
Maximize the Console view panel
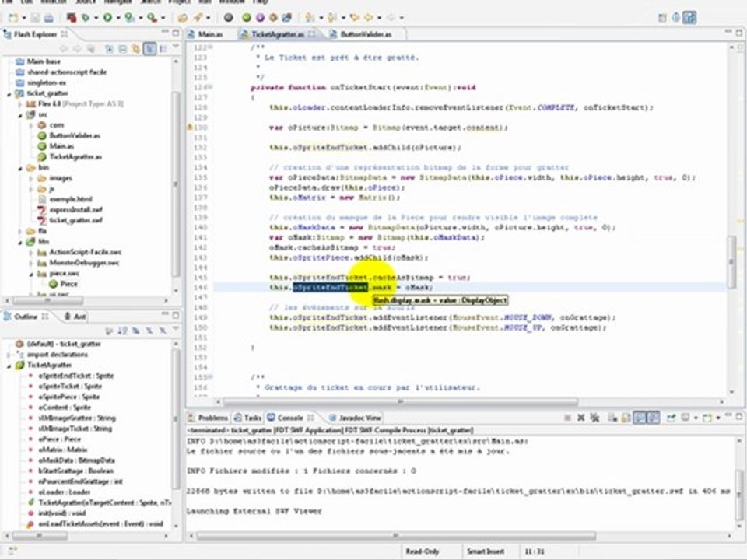click(x=739, y=416)
